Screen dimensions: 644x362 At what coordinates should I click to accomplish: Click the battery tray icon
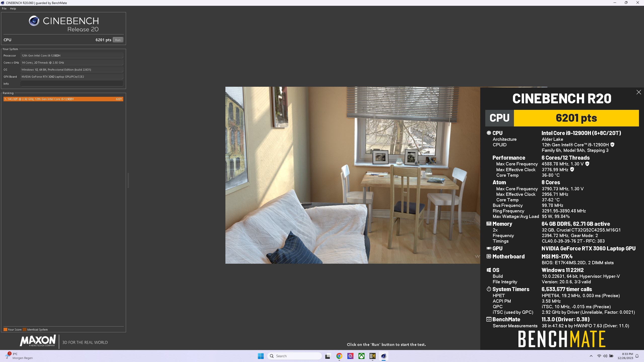(611, 356)
